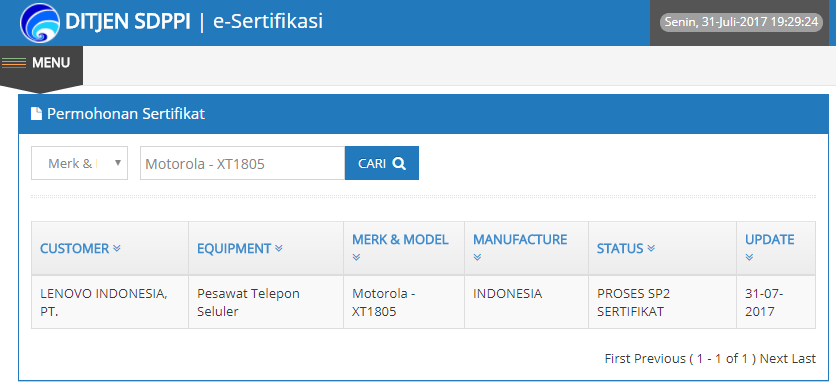Click the document icon beside Permohonan Sertifikat
Image resolution: width=836 pixels, height=391 pixels.
(x=36, y=114)
